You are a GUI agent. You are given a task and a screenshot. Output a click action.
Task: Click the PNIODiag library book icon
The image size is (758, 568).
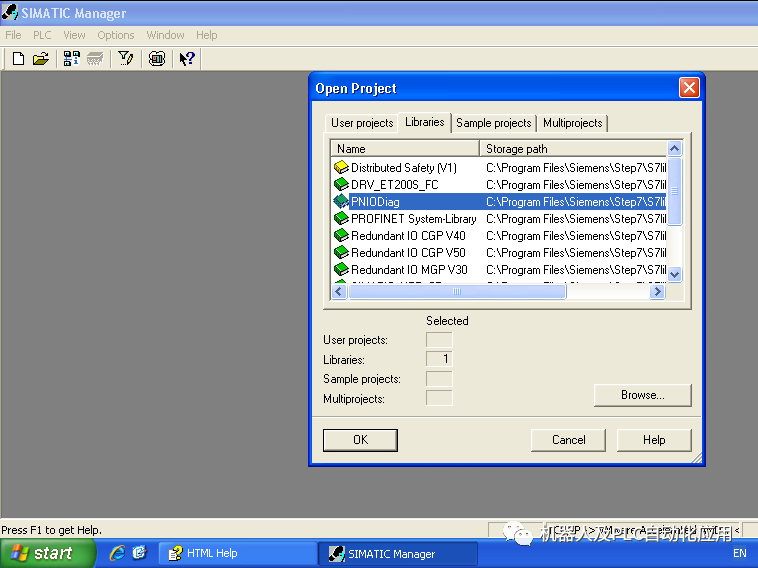tap(341, 201)
